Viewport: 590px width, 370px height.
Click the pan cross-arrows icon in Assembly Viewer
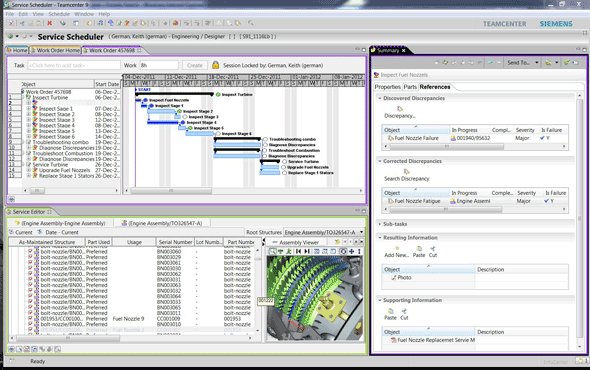point(351,251)
